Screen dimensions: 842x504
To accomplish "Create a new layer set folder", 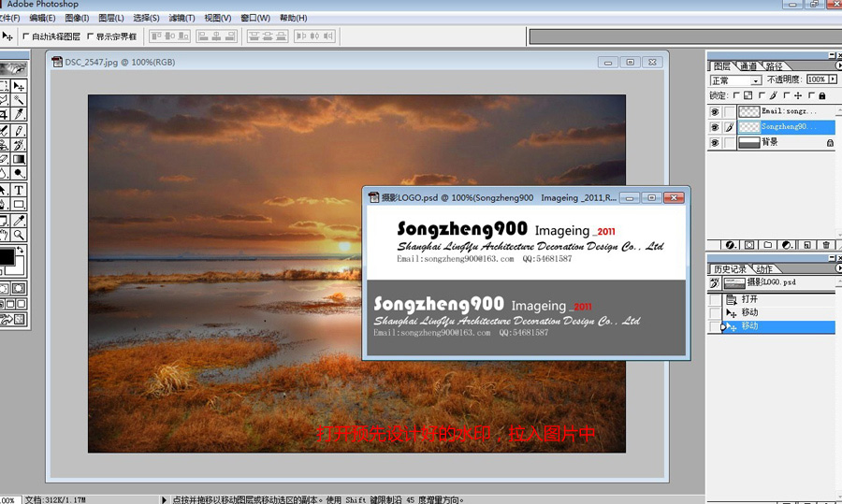I will 768,245.
